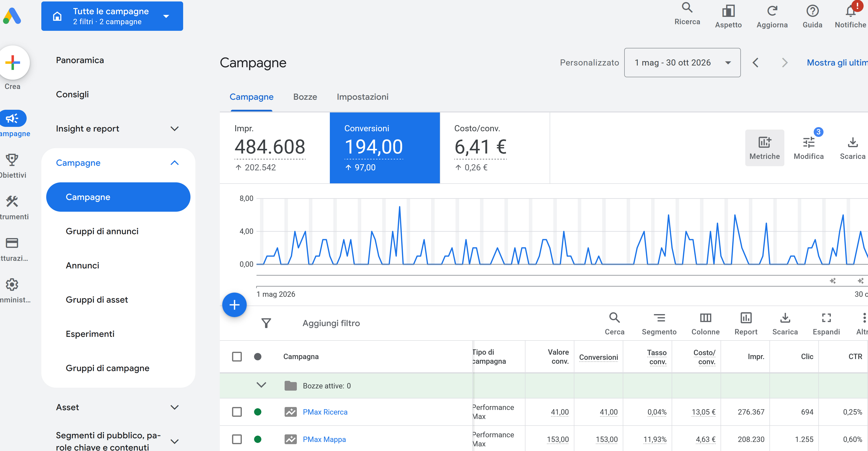
Task: Collapse the Bozze attive row chevron
Action: point(261,385)
